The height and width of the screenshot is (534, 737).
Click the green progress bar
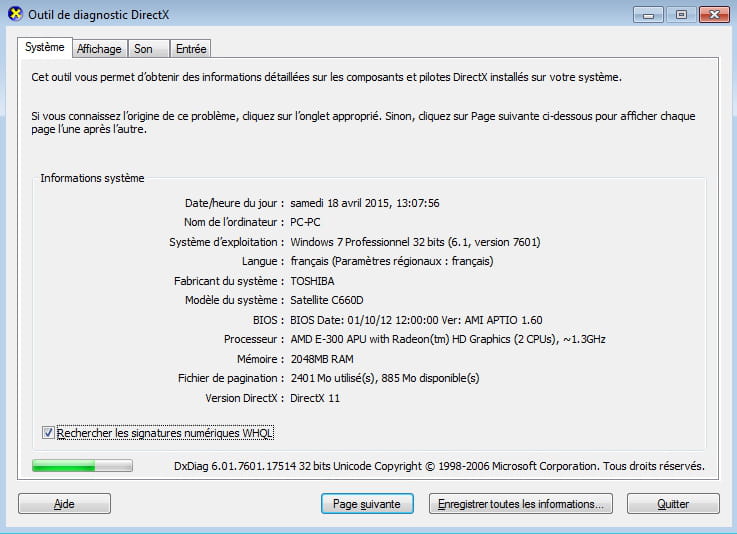click(x=82, y=466)
